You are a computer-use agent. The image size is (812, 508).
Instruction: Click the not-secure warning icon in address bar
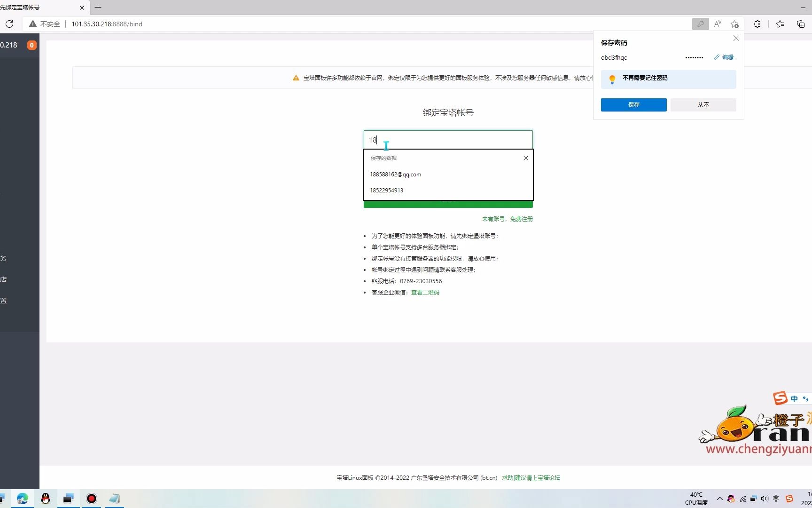pyautogui.click(x=33, y=24)
